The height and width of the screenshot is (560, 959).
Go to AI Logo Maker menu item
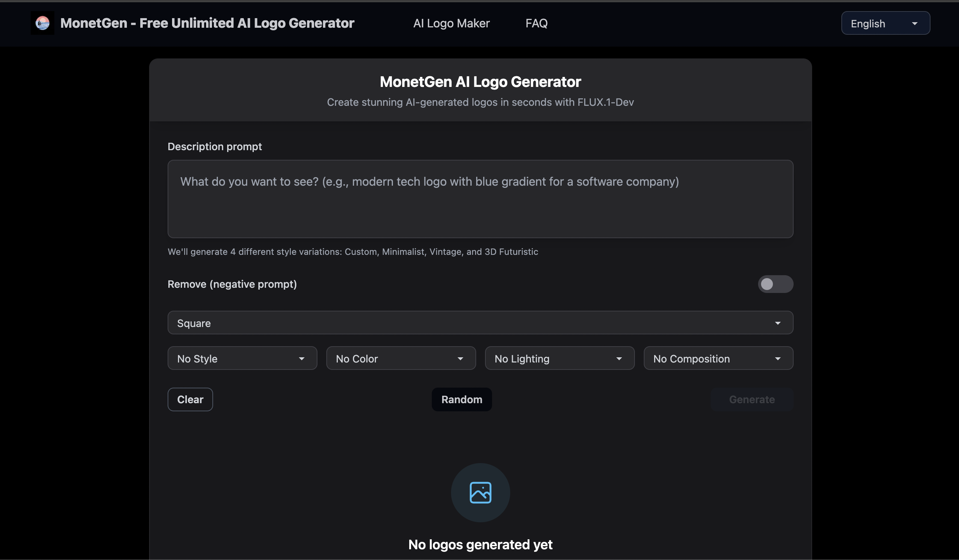pyautogui.click(x=451, y=24)
